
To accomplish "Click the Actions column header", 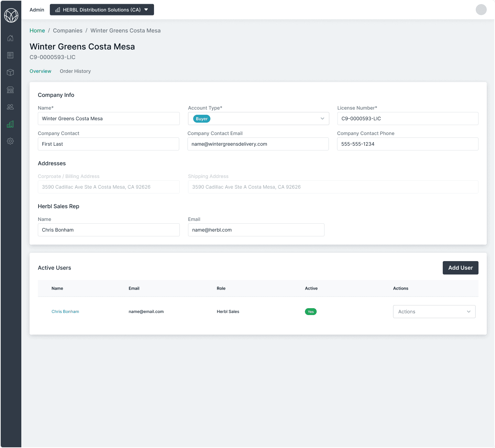I will coord(401,288).
